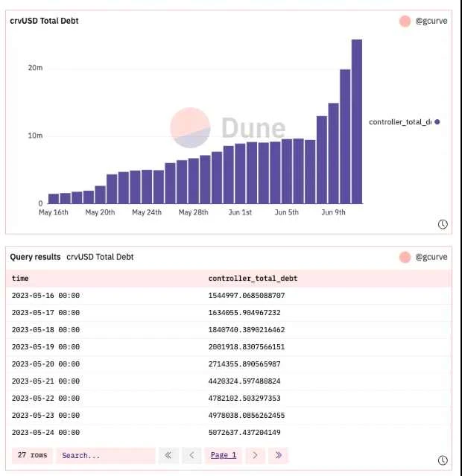Jump to the last results page
462x476 pixels.
point(278,455)
